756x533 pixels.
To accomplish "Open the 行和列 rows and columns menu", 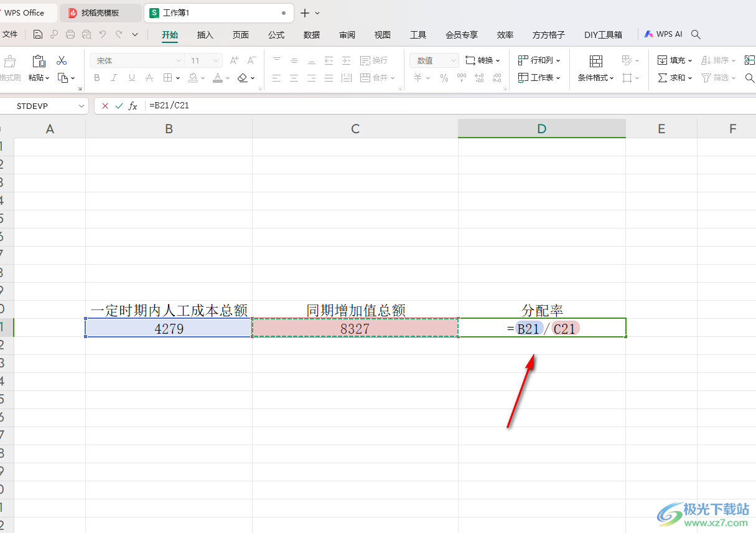I will [539, 60].
